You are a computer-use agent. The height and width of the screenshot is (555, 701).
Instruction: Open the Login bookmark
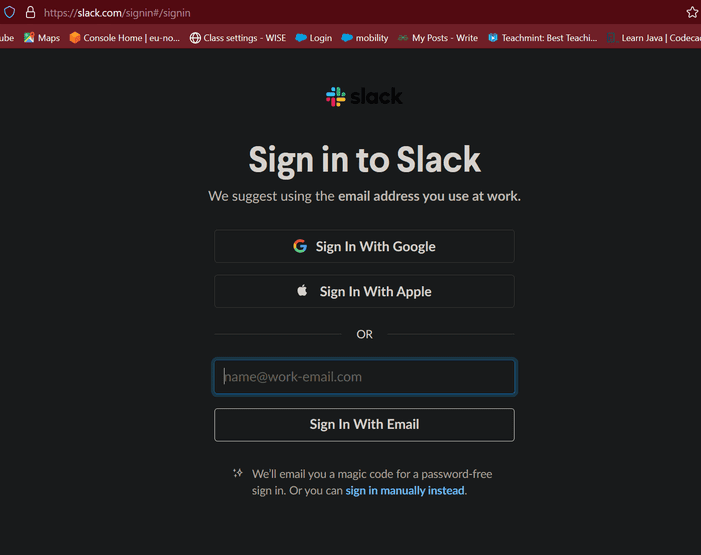pos(314,38)
